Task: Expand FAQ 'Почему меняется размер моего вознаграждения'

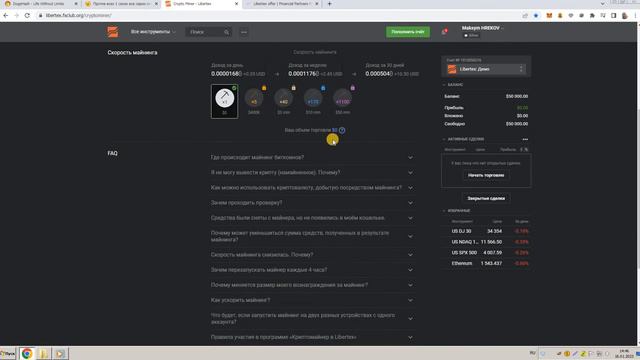Action: coord(312,285)
